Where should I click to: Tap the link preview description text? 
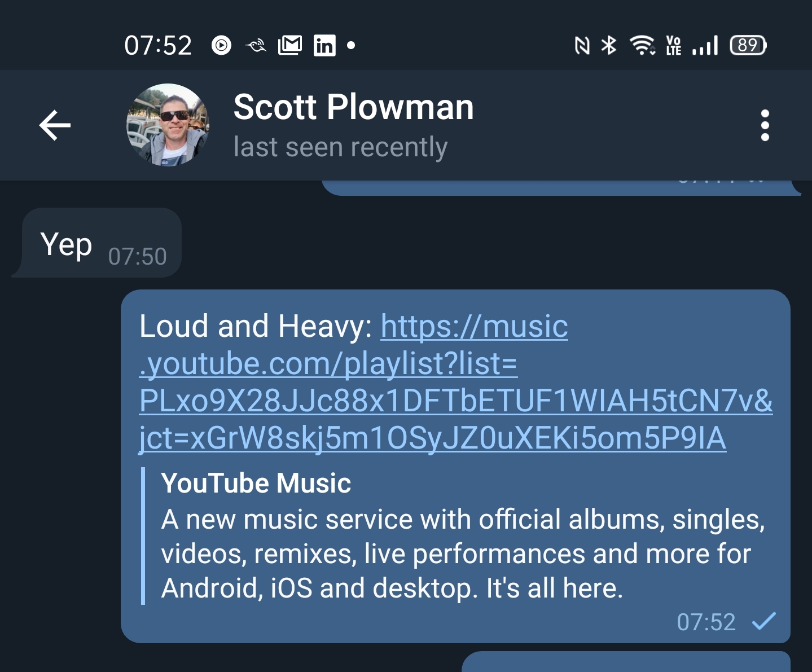(x=463, y=554)
